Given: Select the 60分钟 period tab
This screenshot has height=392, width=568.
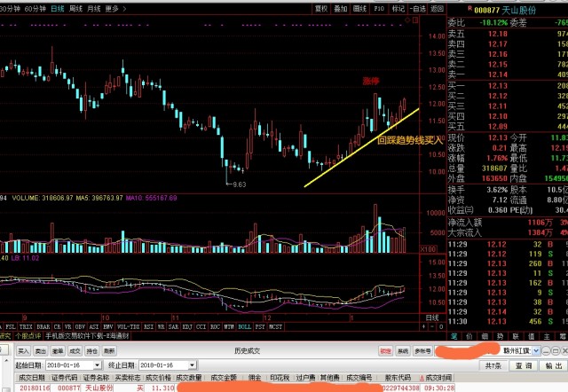Looking at the screenshot, I should click(35, 8).
